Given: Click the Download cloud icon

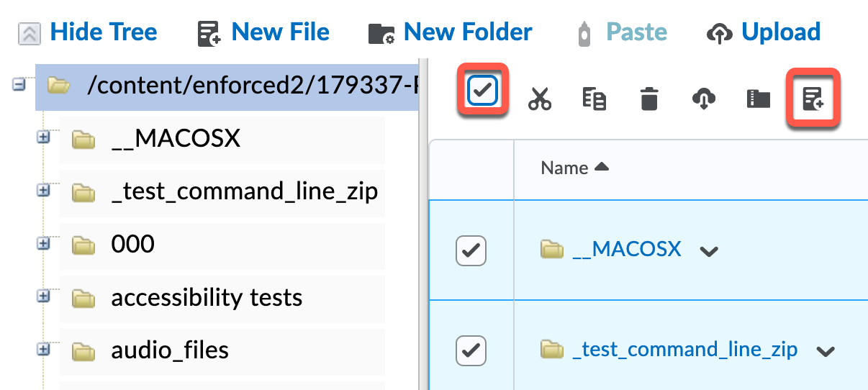Looking at the screenshot, I should click(703, 99).
